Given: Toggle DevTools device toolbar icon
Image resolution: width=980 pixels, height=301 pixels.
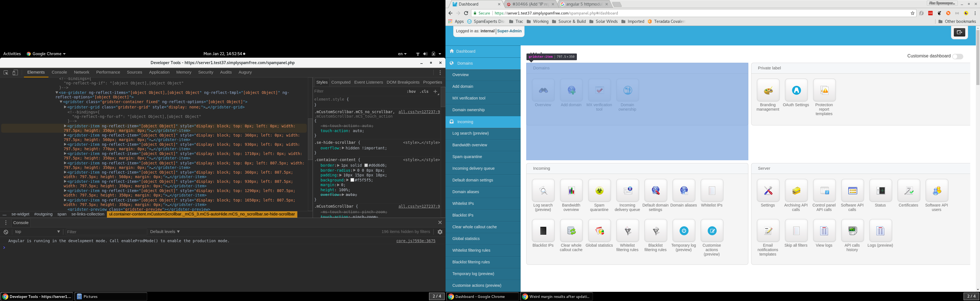Looking at the screenshot, I should (15, 72).
